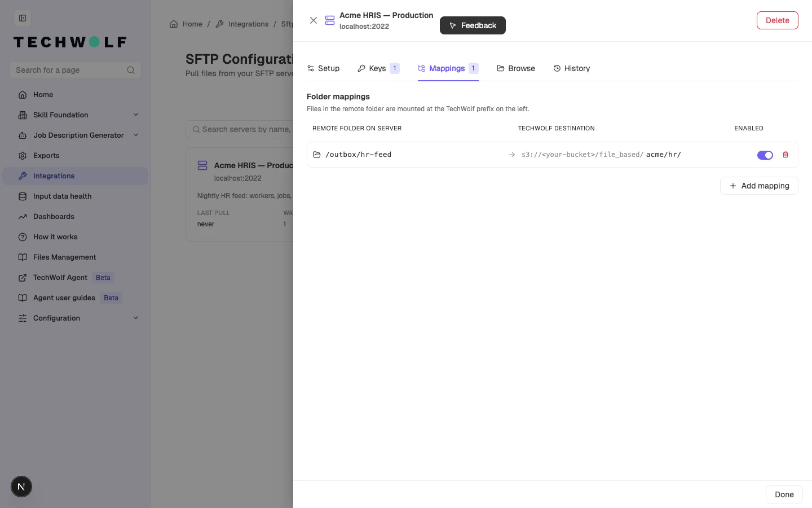Click the Keys tab count badge
This screenshot has height=508, width=812.
point(395,68)
